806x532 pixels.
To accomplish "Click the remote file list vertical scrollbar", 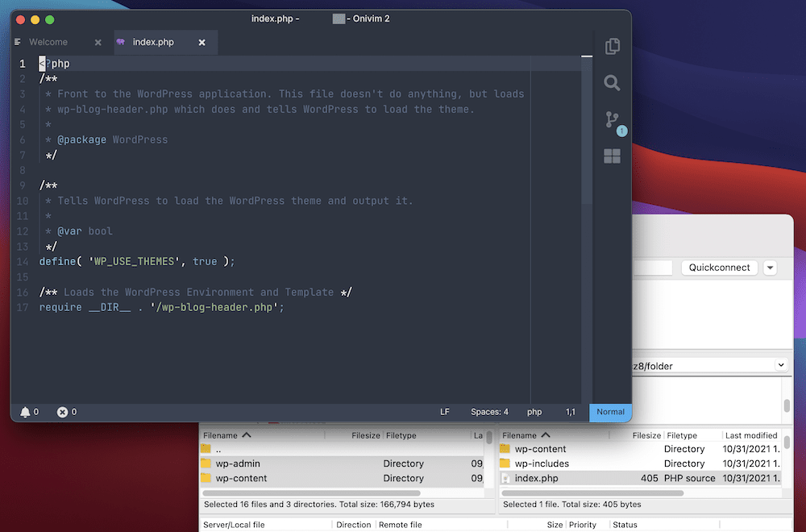I will tap(787, 443).
